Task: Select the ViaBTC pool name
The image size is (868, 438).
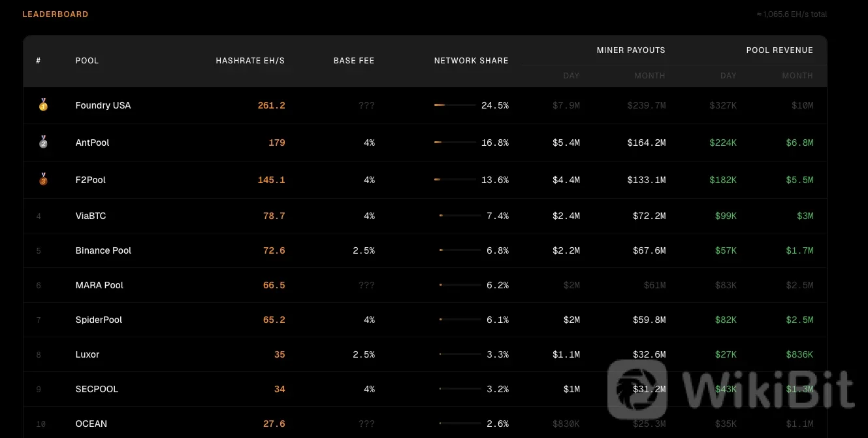Action: (x=90, y=216)
